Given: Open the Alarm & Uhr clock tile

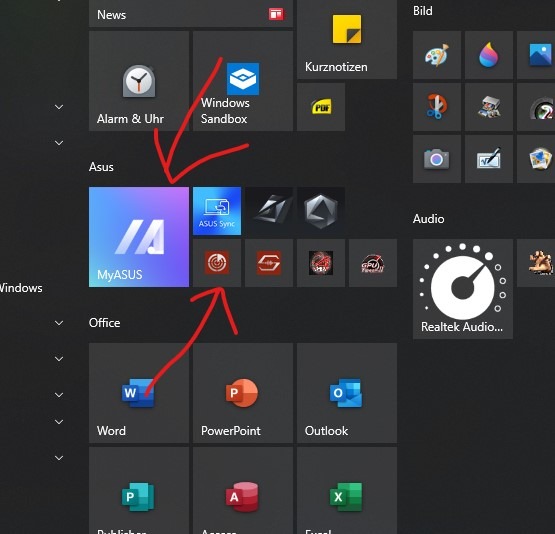Looking at the screenshot, I should (x=139, y=81).
